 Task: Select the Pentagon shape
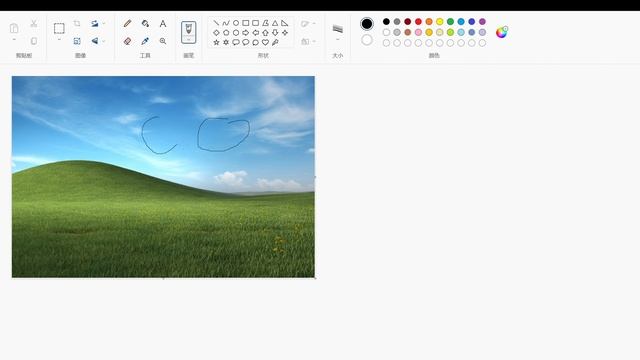[226, 33]
